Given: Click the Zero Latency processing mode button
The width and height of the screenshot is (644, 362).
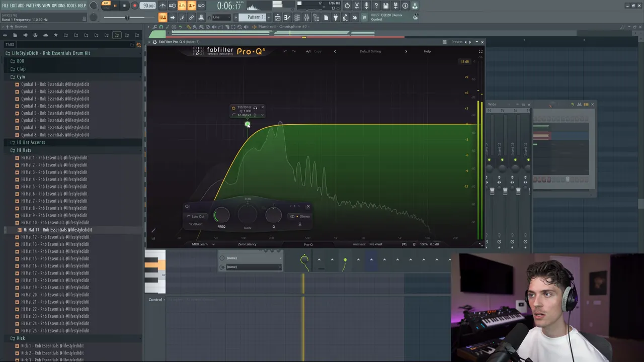Looking at the screenshot, I should pos(247,244).
